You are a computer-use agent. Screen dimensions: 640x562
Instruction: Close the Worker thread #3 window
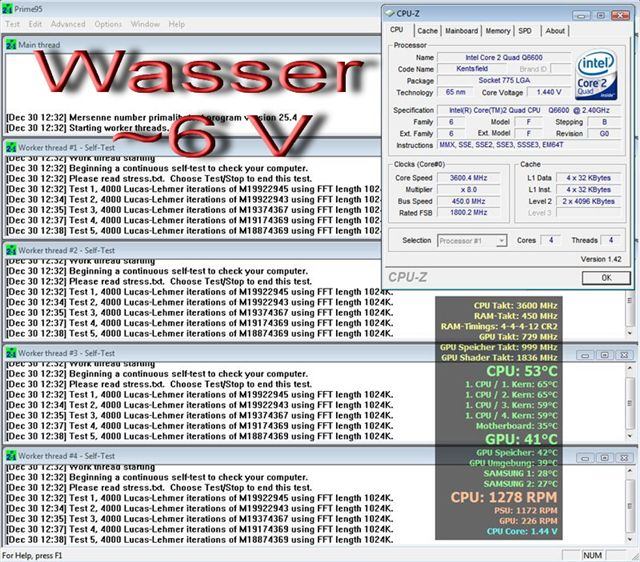[624, 355]
